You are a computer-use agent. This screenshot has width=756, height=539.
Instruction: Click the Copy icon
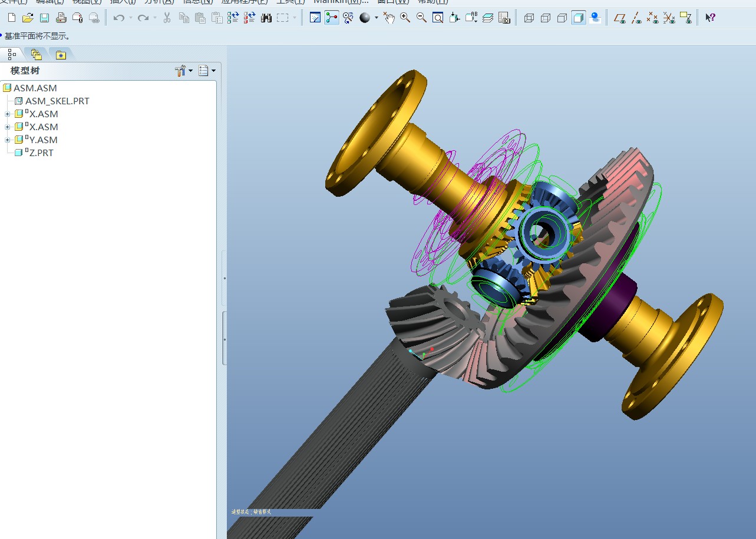184,18
